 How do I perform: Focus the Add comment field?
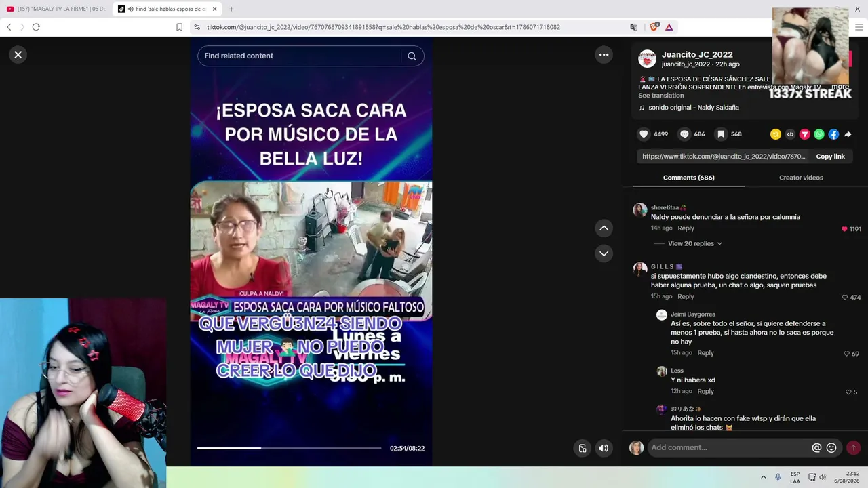click(729, 448)
